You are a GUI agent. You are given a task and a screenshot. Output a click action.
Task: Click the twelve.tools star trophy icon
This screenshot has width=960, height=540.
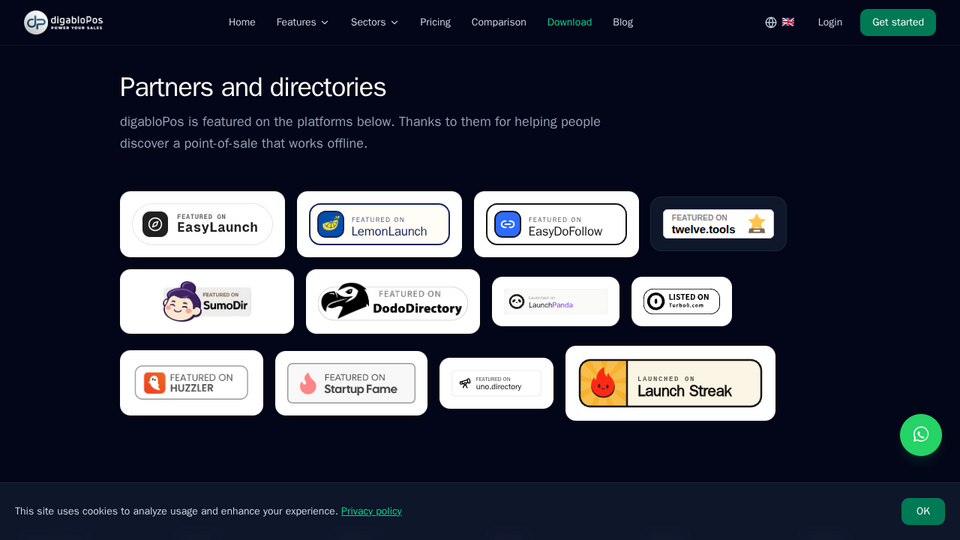(x=757, y=224)
